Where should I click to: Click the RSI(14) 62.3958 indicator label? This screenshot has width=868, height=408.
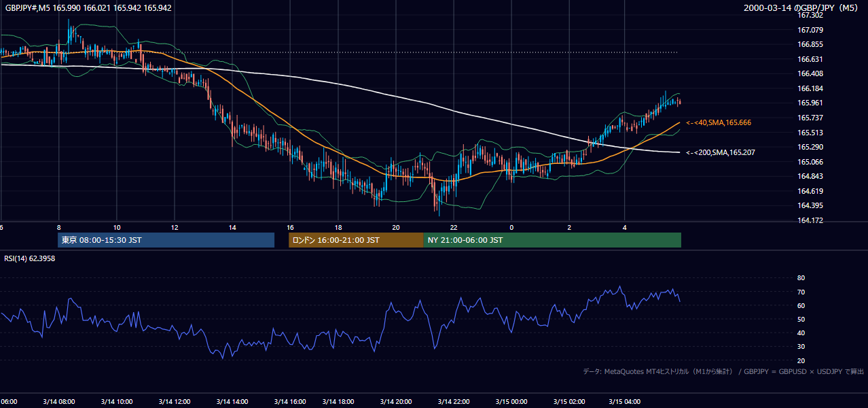pos(30,258)
